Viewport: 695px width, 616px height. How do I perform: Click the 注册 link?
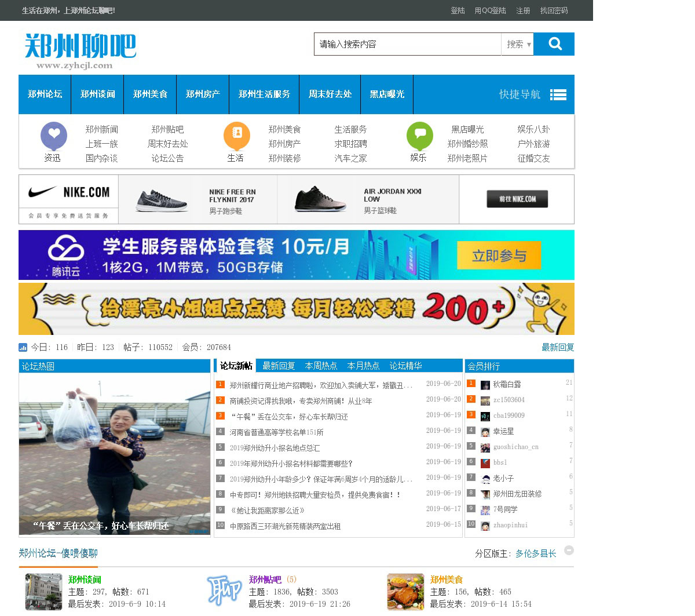coord(523,10)
